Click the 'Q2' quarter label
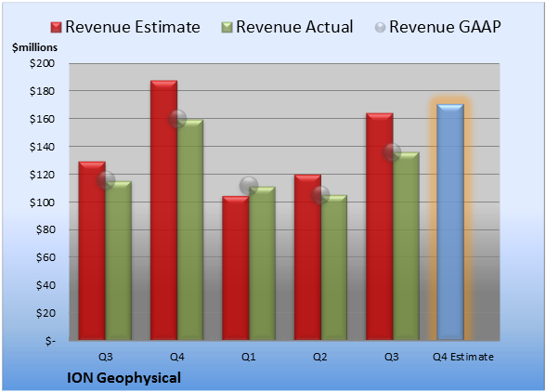546x392 pixels. click(x=320, y=357)
